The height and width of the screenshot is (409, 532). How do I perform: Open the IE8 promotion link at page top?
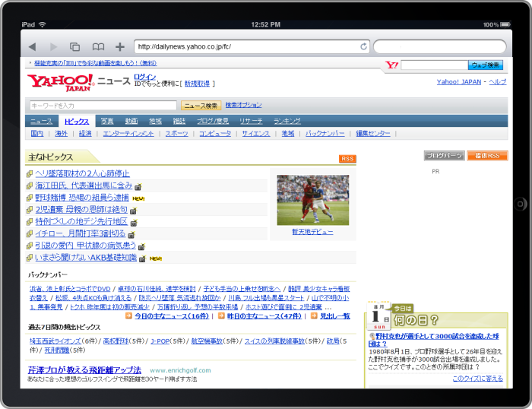95,63
